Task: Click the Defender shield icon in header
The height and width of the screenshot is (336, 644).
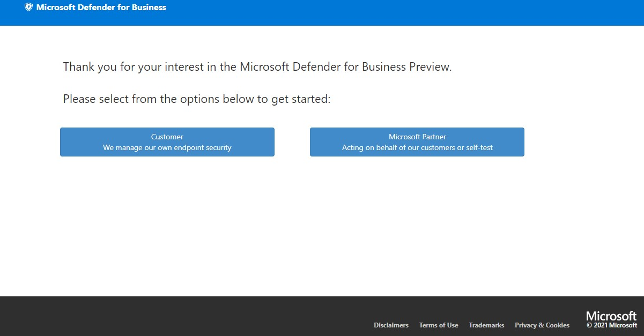Action: [x=28, y=8]
